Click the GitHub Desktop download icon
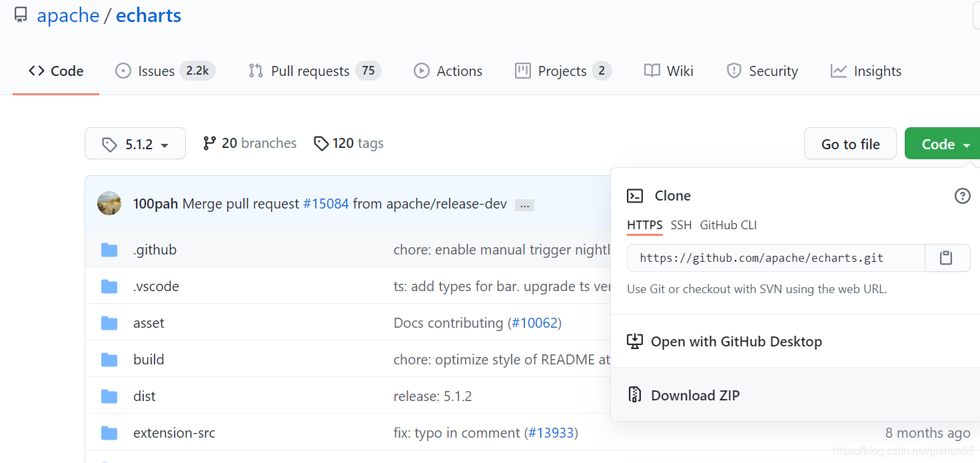This screenshot has height=463, width=980. point(635,342)
